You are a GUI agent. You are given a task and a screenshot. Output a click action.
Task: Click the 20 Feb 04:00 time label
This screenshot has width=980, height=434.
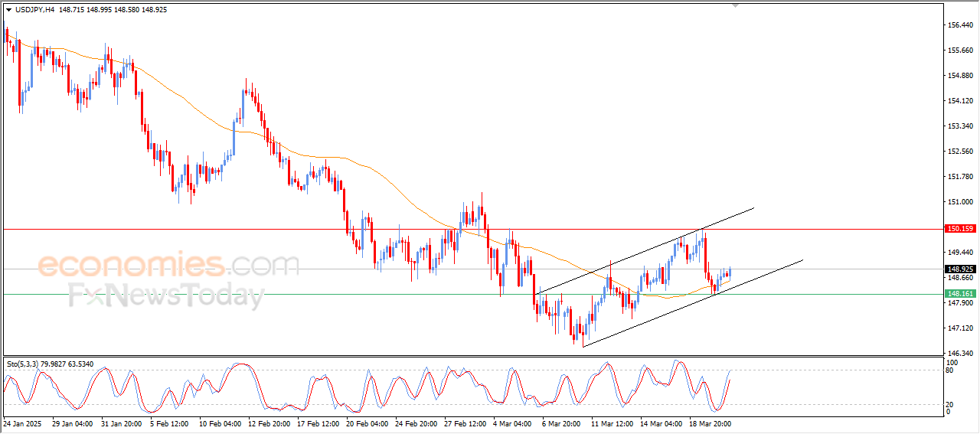[367, 423]
